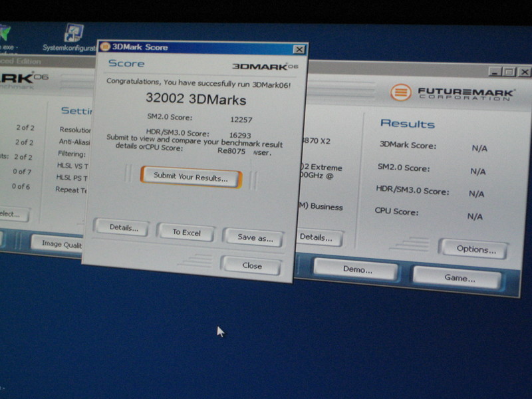This screenshot has width=532, height=399.
Task: Click the 32002 3DMarks score text
Action: [x=196, y=99]
